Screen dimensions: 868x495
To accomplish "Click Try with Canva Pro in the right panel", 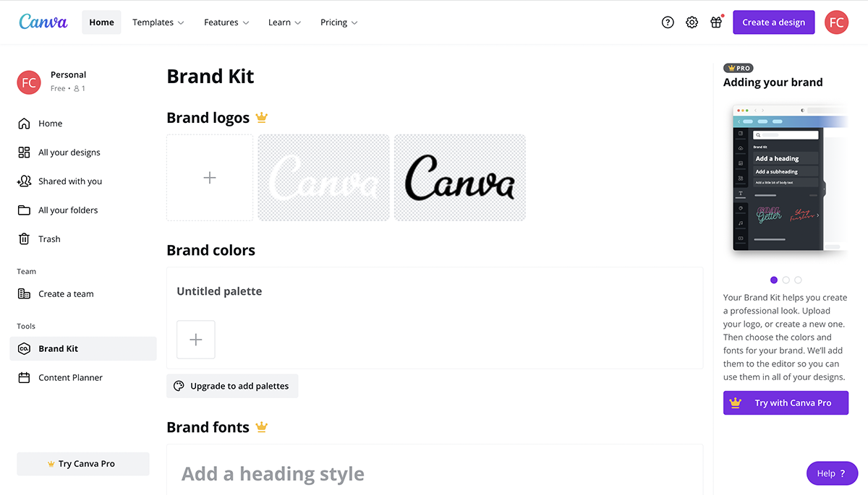I will [x=786, y=403].
